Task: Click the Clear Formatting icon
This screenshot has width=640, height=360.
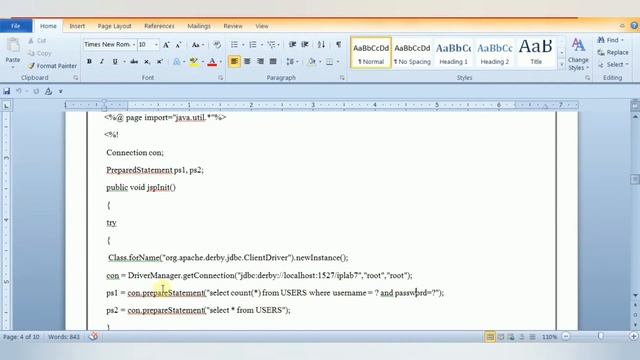Action: 217,44
